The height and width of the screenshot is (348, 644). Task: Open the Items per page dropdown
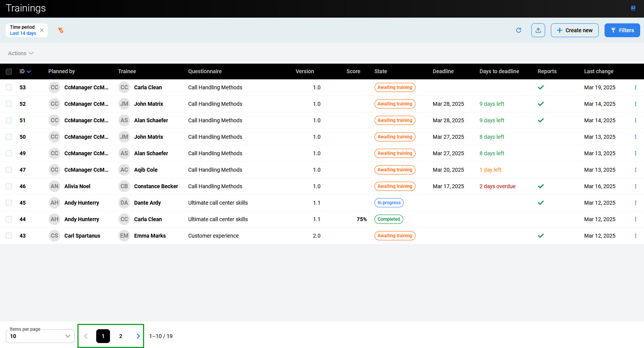[x=40, y=336]
